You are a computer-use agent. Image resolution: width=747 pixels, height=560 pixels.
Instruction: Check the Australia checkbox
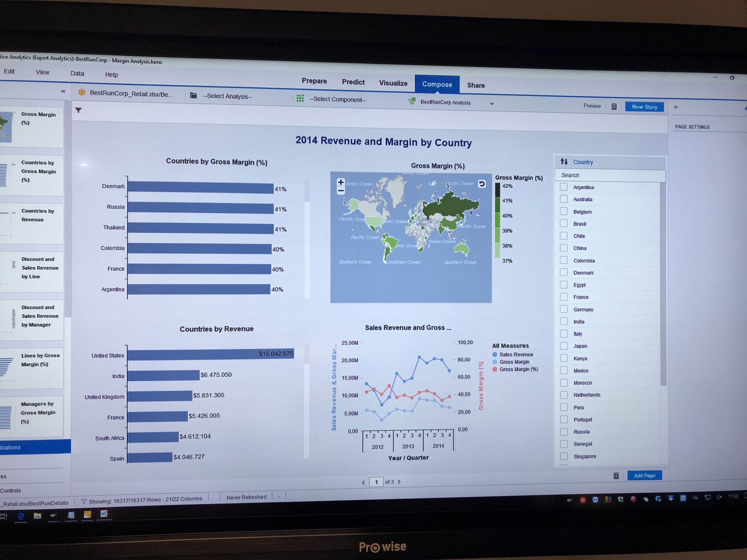(563, 199)
